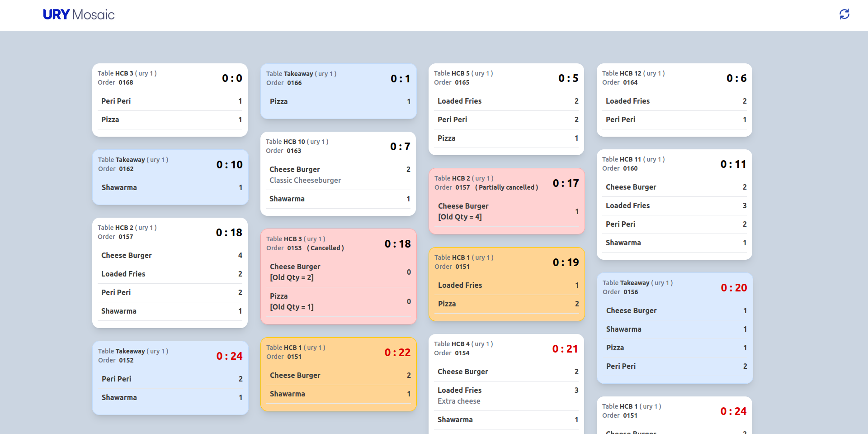
Task: Click Peri Peri row in order 0165
Action: 506,119
